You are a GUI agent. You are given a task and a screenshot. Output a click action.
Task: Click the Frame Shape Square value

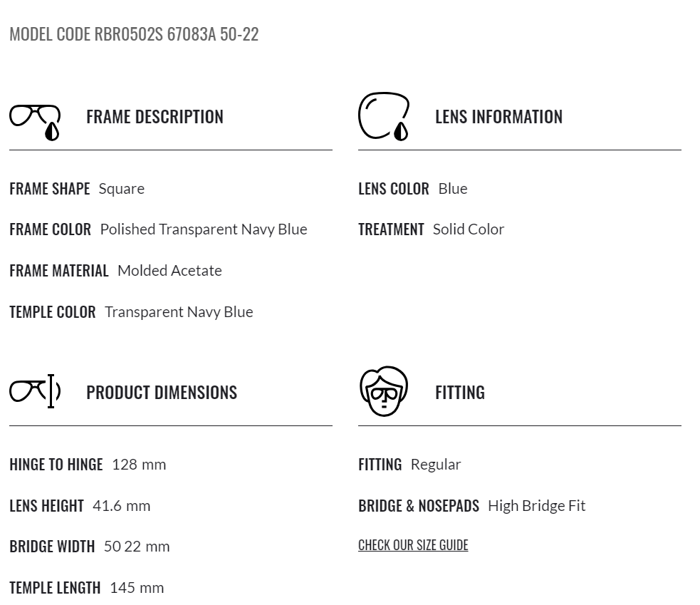coord(122,189)
